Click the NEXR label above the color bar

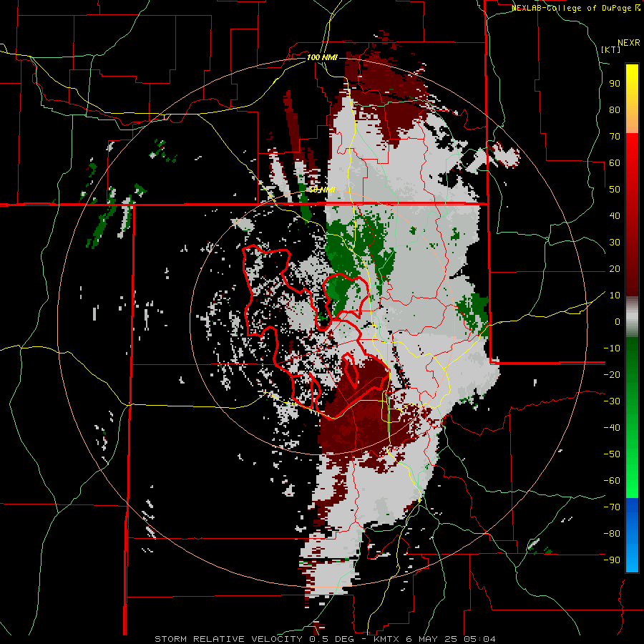coord(629,43)
